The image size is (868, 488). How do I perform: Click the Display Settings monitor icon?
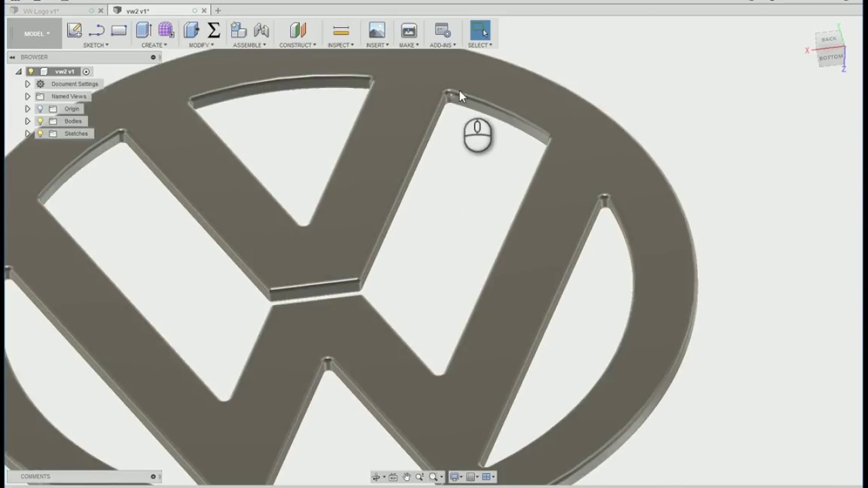pyautogui.click(x=455, y=477)
